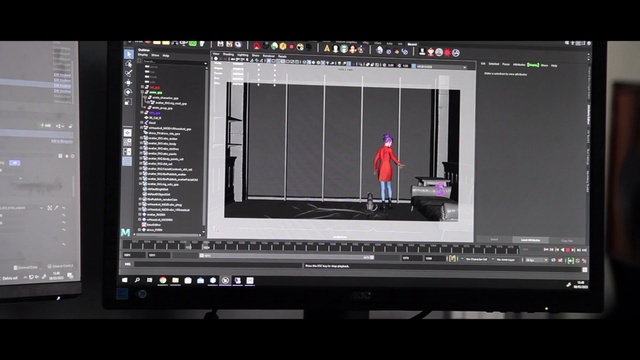The image size is (640, 360).
Task: Open the viewport Shading menu
Action: [x=229, y=54]
